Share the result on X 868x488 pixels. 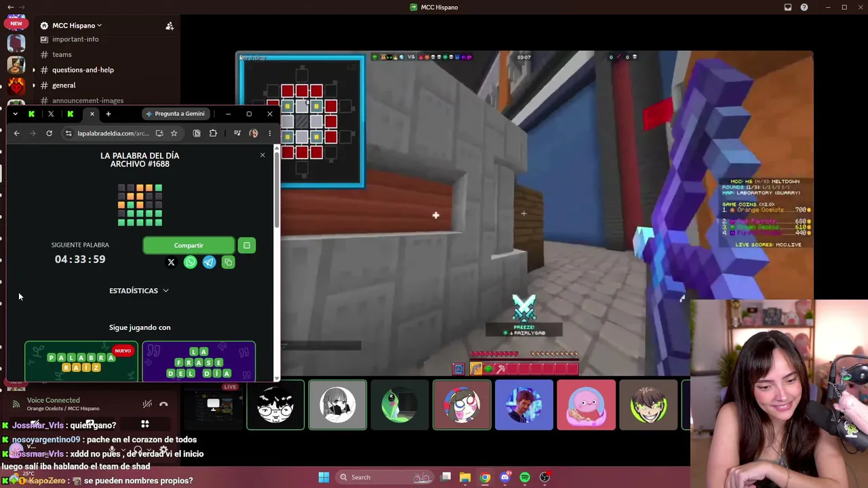pos(171,262)
